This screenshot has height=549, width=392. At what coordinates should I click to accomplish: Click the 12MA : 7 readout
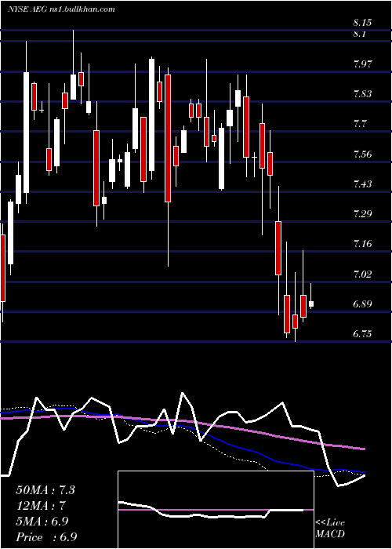coord(41,506)
